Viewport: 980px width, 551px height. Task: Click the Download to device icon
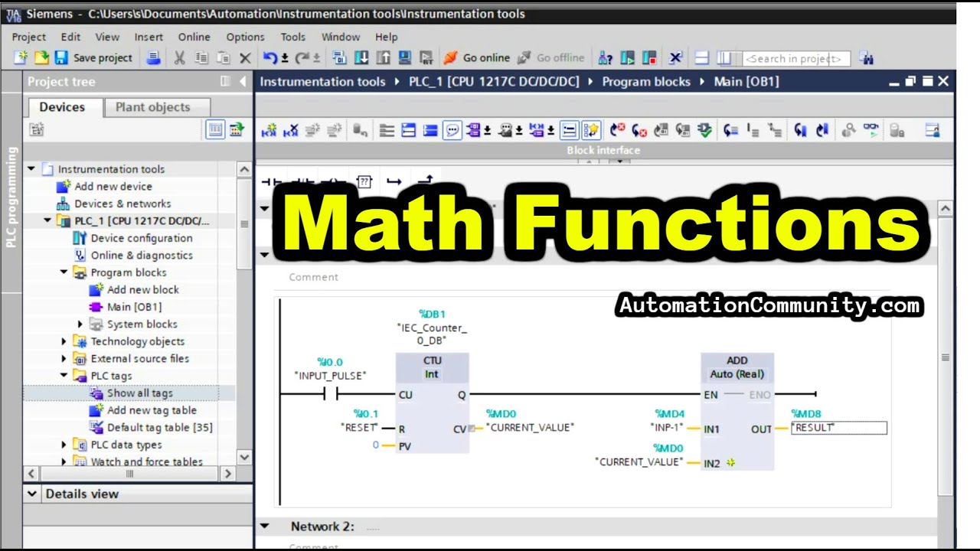click(361, 57)
